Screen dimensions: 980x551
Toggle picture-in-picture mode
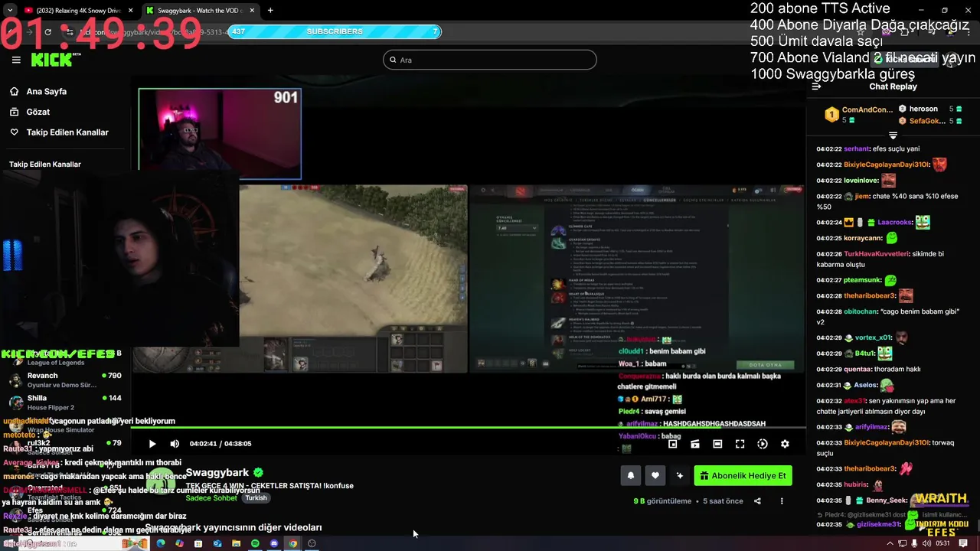tap(672, 444)
